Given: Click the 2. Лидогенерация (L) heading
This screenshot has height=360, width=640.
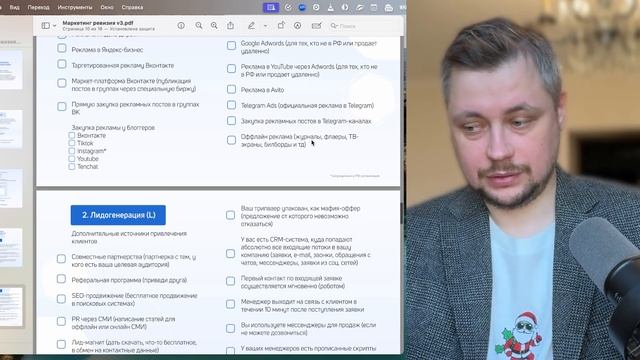Looking at the screenshot, I should tap(118, 215).
